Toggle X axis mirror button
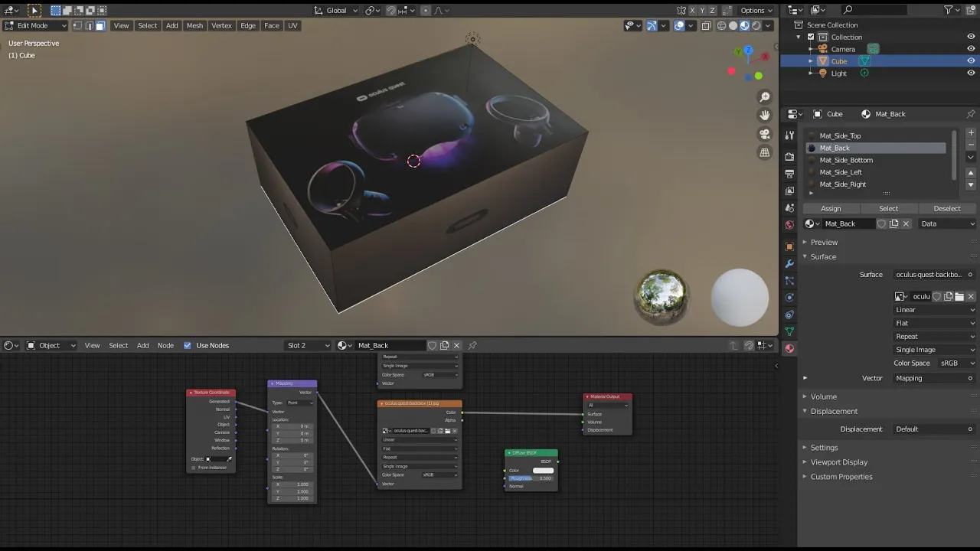Image resolution: width=980 pixels, height=551 pixels. (693, 11)
